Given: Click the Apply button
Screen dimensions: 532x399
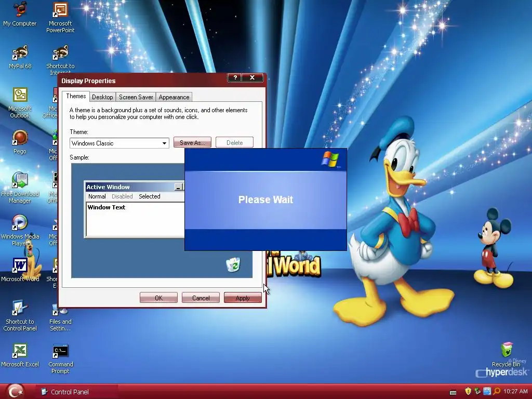Looking at the screenshot, I should pyautogui.click(x=243, y=298).
